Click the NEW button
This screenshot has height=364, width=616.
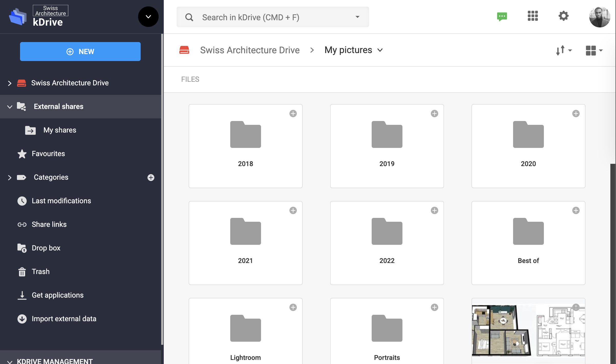coord(80,51)
